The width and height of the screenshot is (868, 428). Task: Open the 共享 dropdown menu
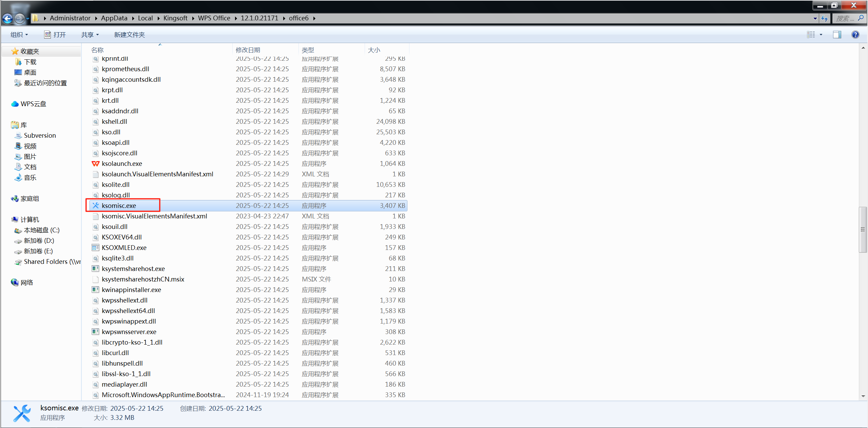coord(90,35)
